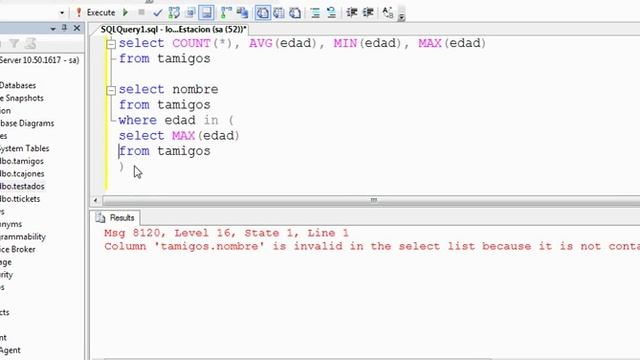Switch to Results to File mode

click(295, 13)
